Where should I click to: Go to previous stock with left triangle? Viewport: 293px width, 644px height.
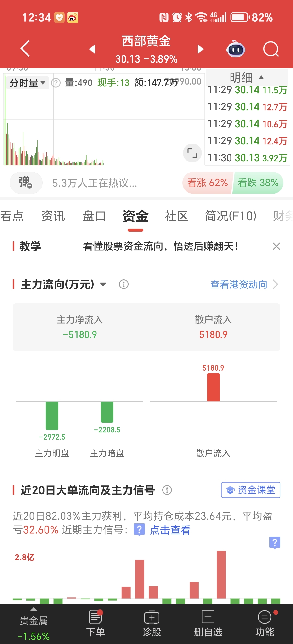pyautogui.click(x=92, y=49)
